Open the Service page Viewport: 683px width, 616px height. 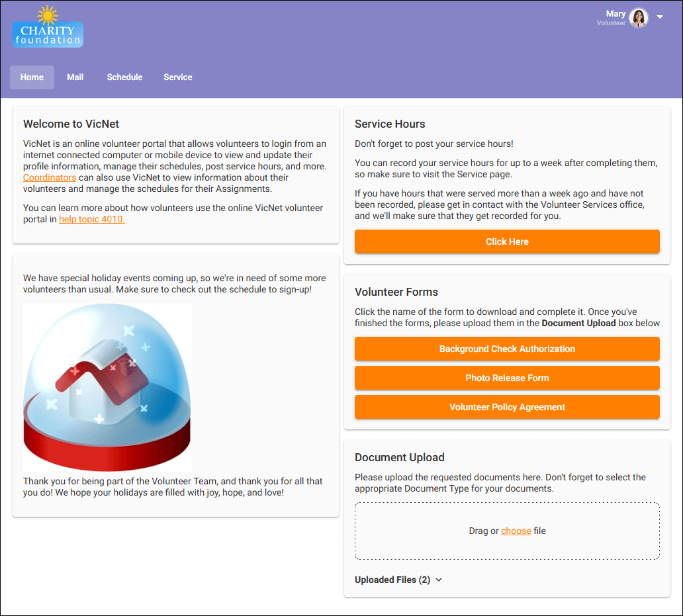(x=177, y=77)
